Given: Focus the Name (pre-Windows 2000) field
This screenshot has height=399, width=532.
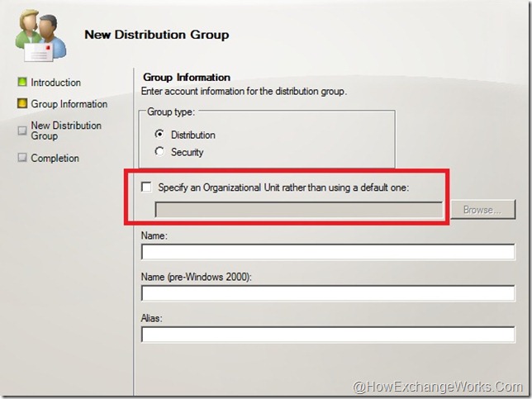Looking at the screenshot, I should point(328,293).
